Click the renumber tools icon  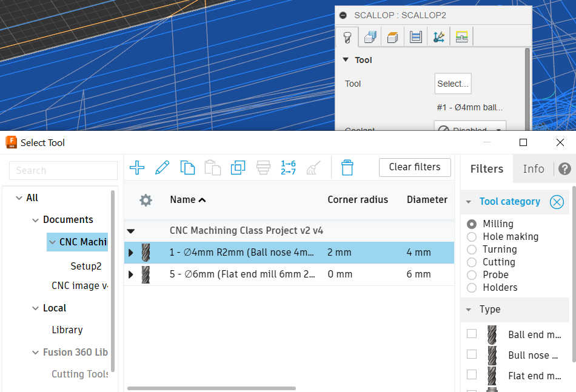pyautogui.click(x=288, y=168)
